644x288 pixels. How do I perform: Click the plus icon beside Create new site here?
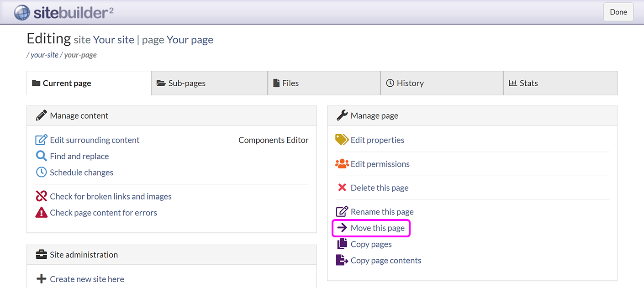42,278
